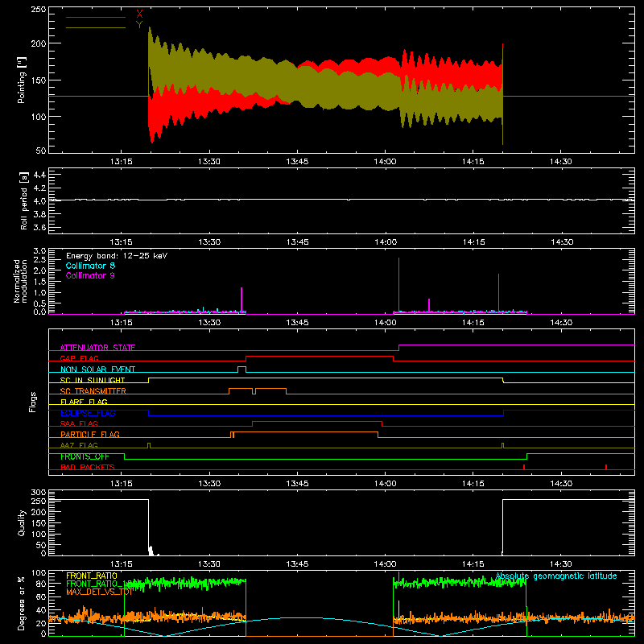
Task: Click the NON_SOLAR_EVENT flag label
Action: [x=97, y=369]
